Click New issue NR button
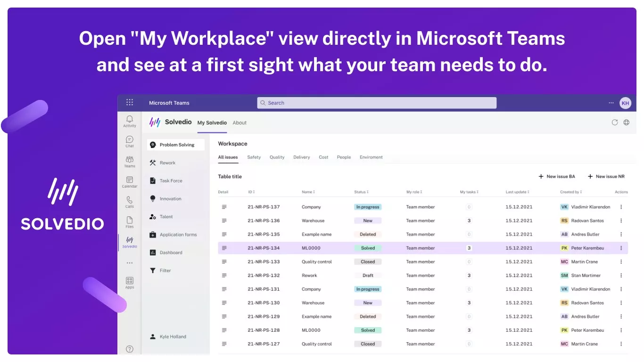The width and height of the screenshot is (644, 362). point(606,176)
